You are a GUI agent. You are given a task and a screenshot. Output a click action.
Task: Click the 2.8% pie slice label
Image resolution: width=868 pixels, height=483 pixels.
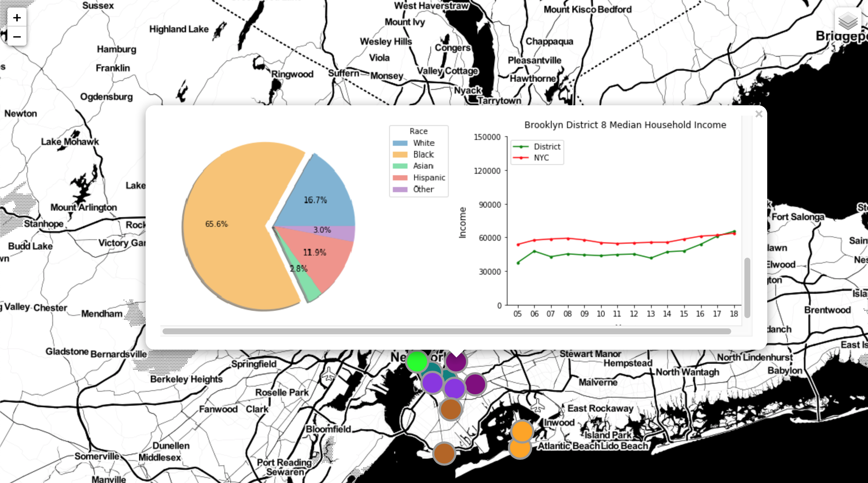pyautogui.click(x=299, y=268)
